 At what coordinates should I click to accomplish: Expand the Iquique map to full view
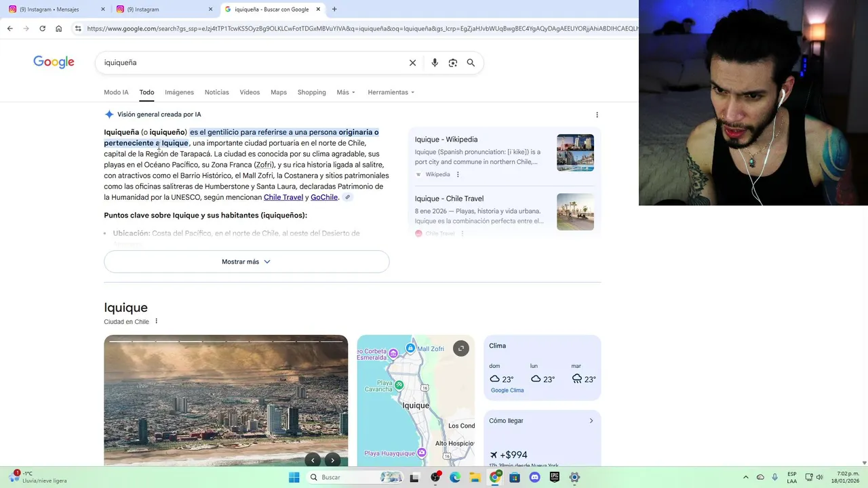pyautogui.click(x=460, y=348)
